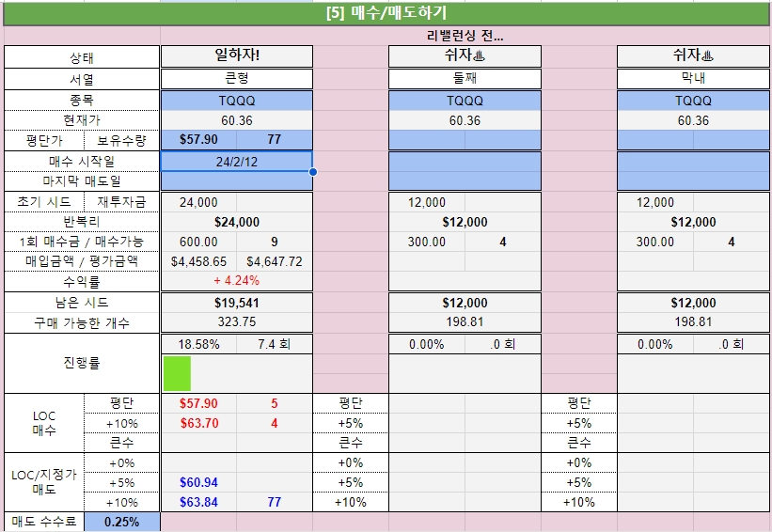This screenshot has height=532, width=772.
Task: Select LOC buy price '$63.70'
Action: (x=198, y=423)
